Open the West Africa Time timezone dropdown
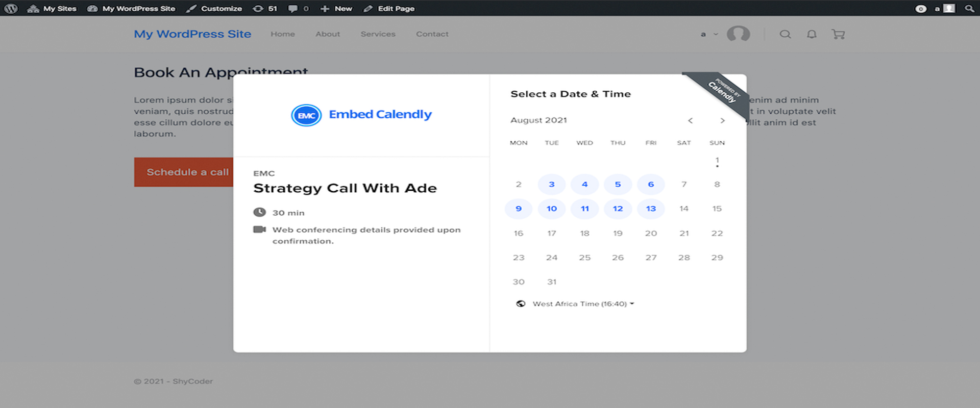980x408 pixels. (583, 303)
